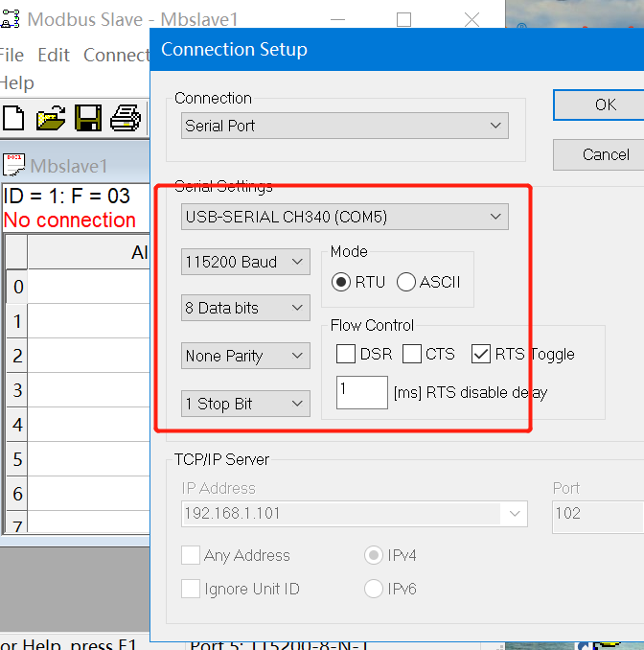This screenshot has width=644, height=650.
Task: Click the Mbslave1 document icon
Action: pyautogui.click(x=14, y=165)
